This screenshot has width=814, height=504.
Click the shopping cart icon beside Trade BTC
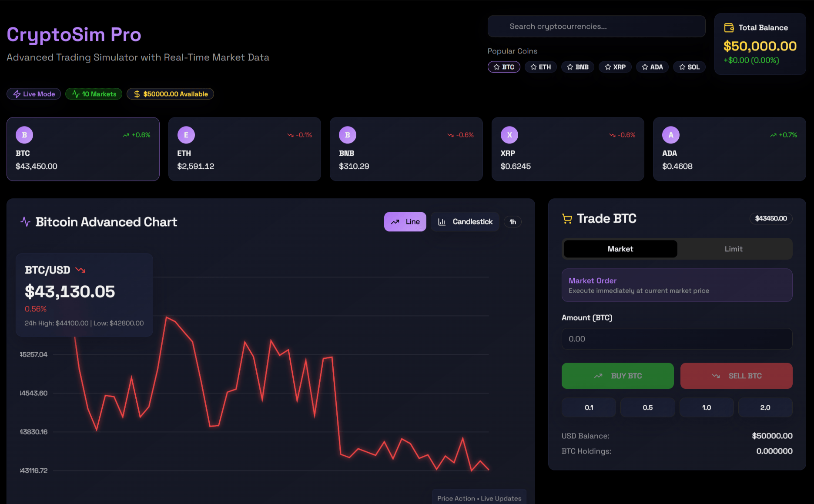[567, 218]
